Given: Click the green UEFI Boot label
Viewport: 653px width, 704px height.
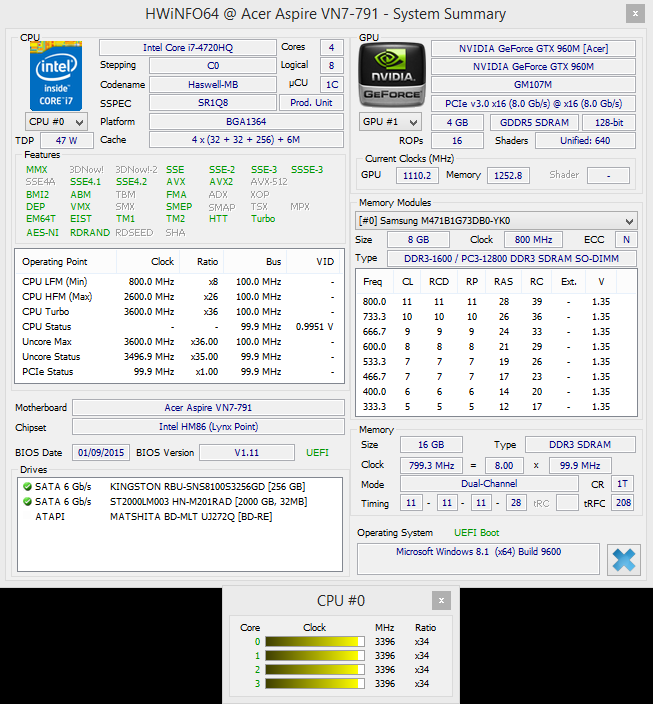Looking at the screenshot, I should click(x=477, y=533).
